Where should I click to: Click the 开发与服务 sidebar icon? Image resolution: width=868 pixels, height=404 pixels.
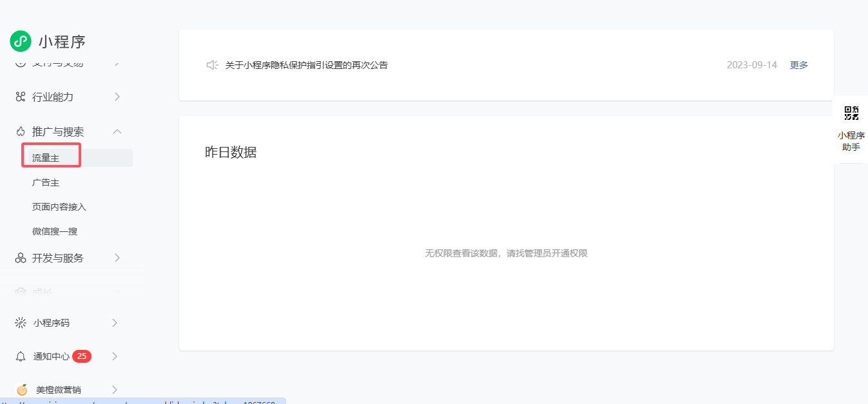click(x=21, y=258)
